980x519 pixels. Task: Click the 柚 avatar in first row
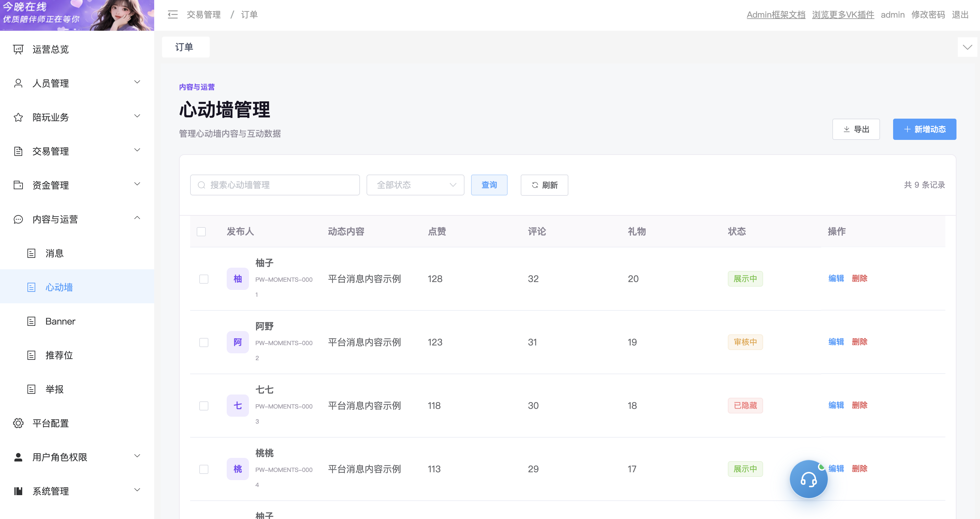[x=238, y=278]
